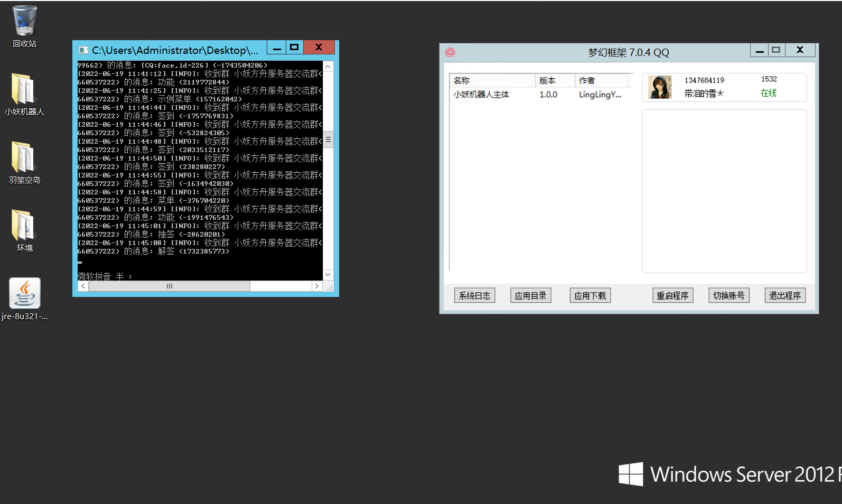842x504 pixels.
Task: Open 系统日志 system log
Action: [474, 296]
